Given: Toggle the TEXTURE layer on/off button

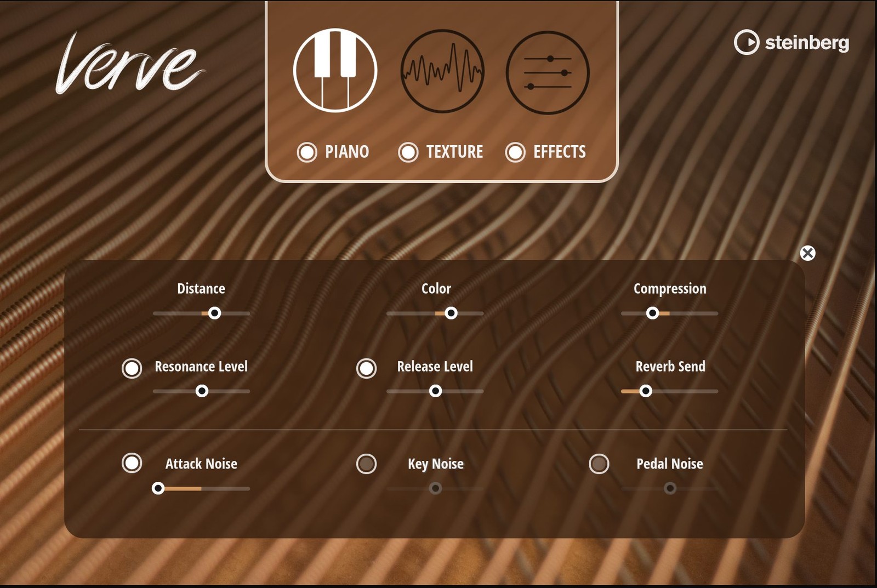Looking at the screenshot, I should [x=408, y=152].
